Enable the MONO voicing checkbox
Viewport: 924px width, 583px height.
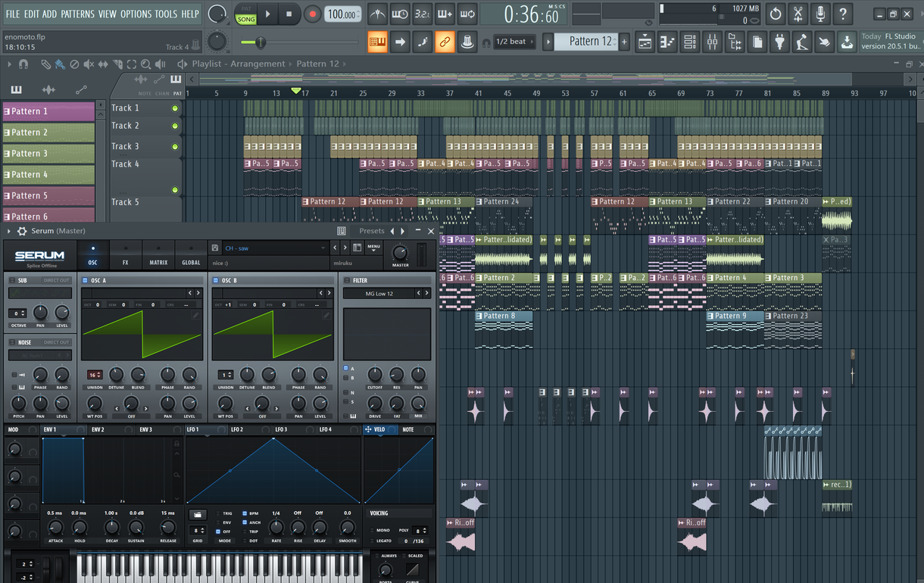click(373, 530)
